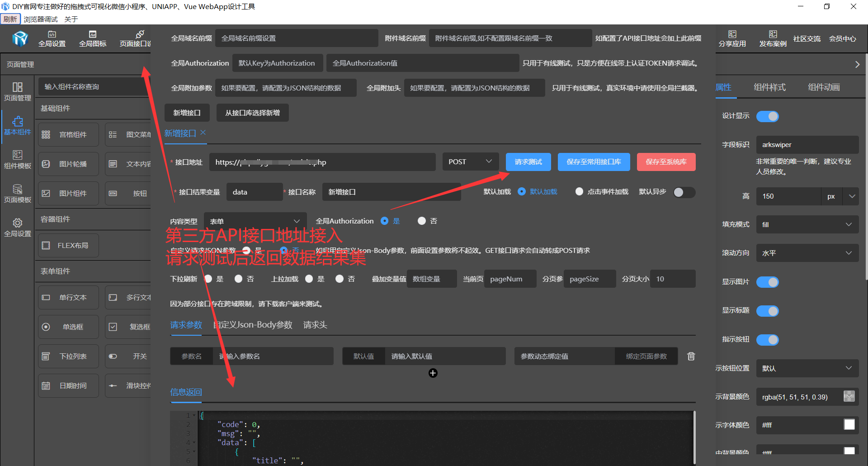Viewport: 868px width, 466px height.
Task: Choose the 日期时间 form component
Action: click(68, 385)
